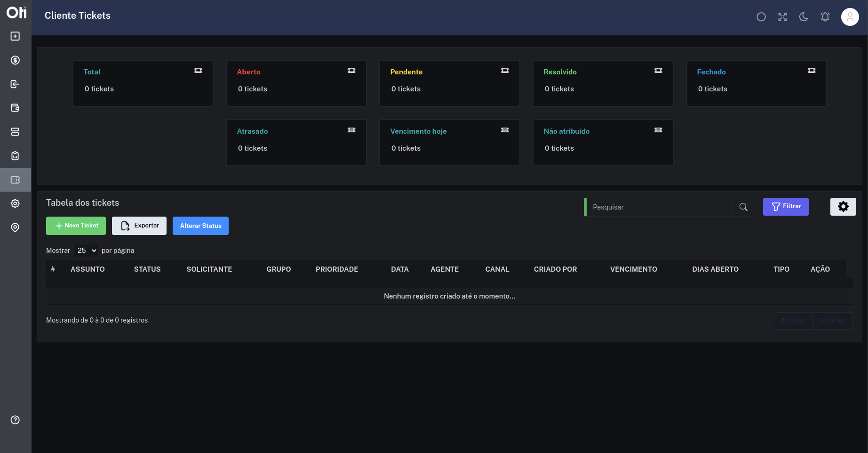Click the ticket icon on Fechado card
868x453 pixels.
coord(812,71)
